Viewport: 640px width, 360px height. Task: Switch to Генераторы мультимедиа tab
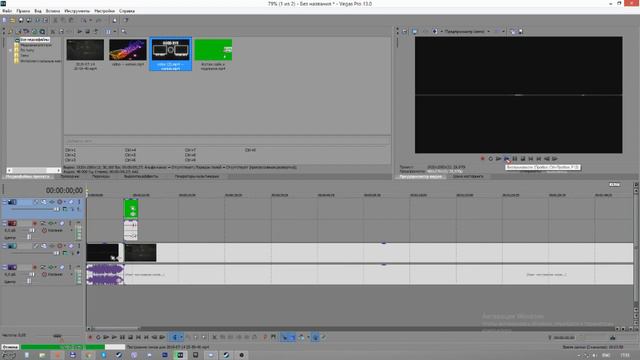(x=197, y=177)
